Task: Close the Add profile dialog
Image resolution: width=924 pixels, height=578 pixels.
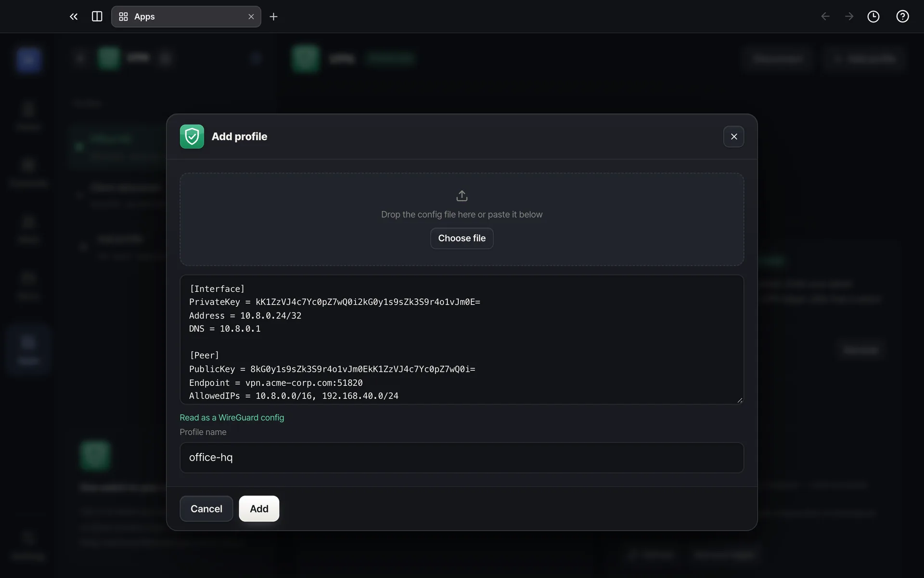Action: pyautogui.click(x=733, y=137)
